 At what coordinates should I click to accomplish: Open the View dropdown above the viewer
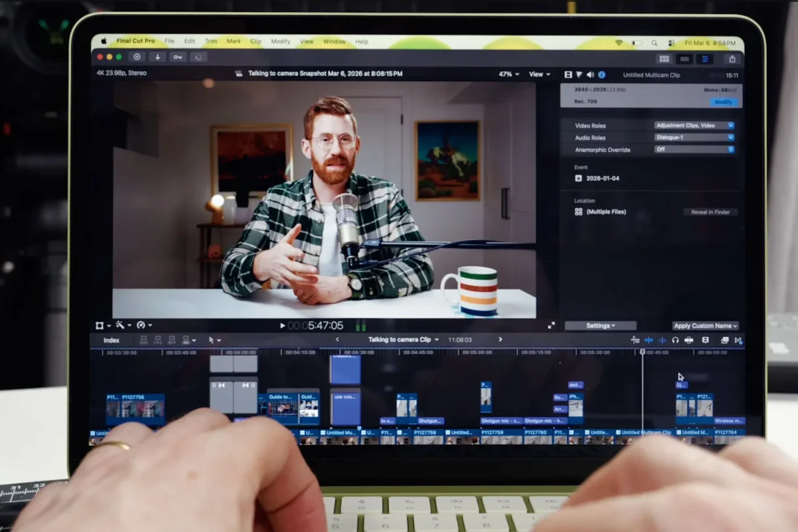[538, 74]
